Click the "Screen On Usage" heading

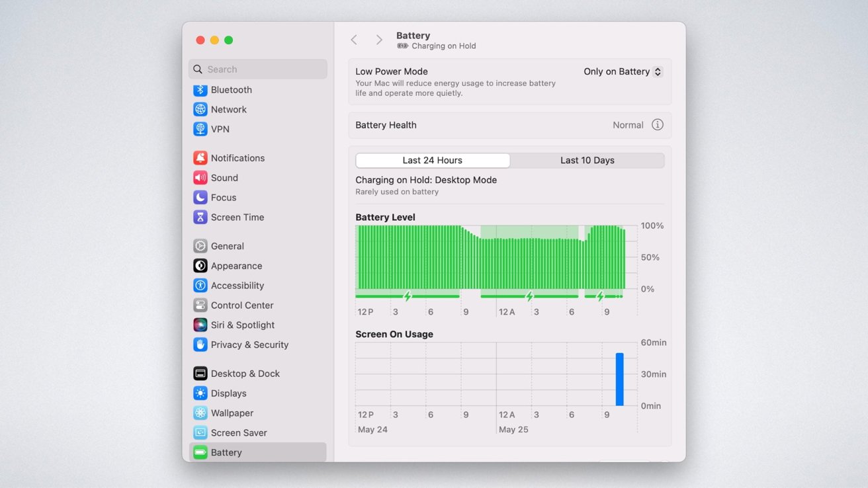pyautogui.click(x=394, y=334)
